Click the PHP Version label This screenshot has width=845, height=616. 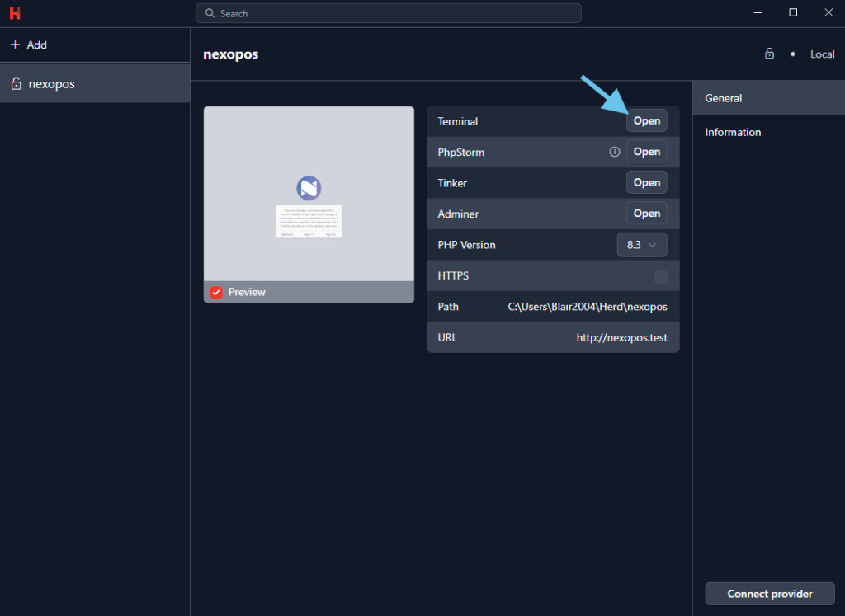click(467, 244)
